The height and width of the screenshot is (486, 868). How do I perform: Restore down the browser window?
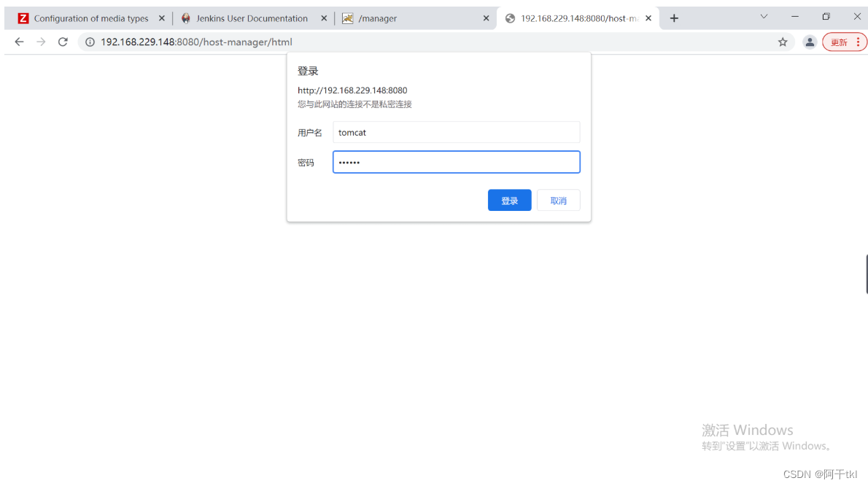[826, 17]
